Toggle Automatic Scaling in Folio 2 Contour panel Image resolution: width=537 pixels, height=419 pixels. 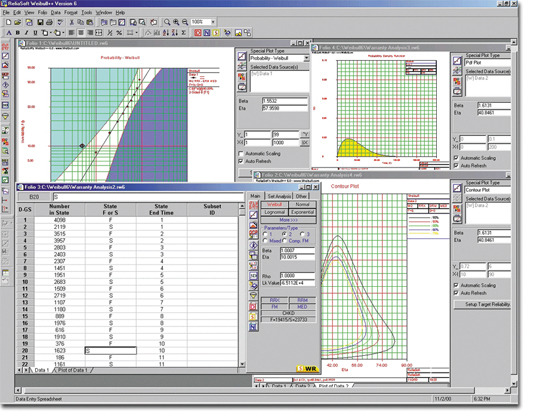(x=456, y=285)
